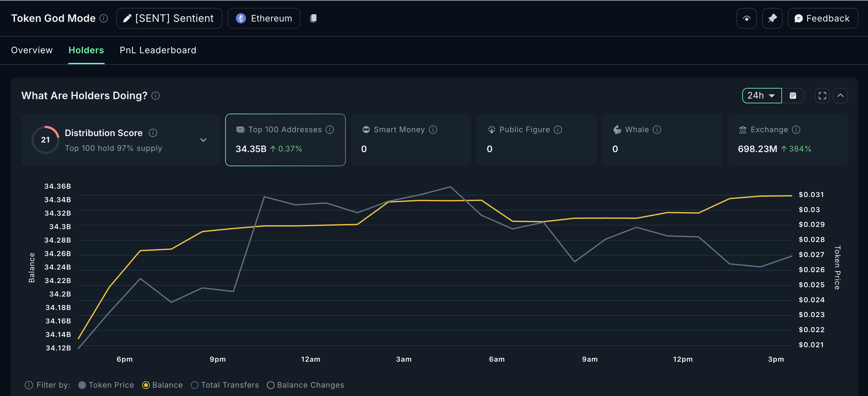868x396 pixels.
Task: Click the Feedback button
Action: 822,19
